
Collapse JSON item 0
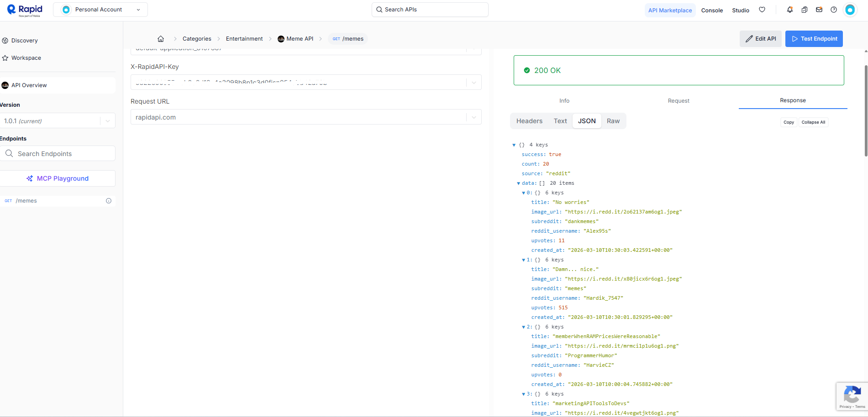point(524,193)
